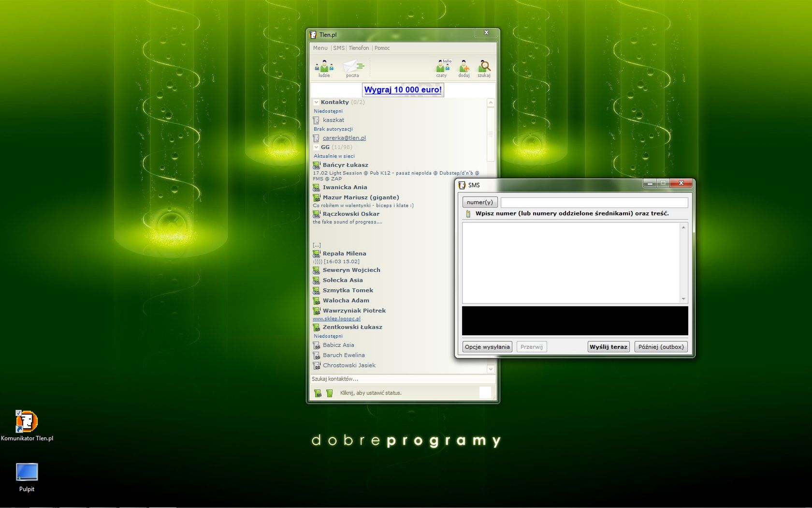Click the contact list scroll-down arrow

491,369
